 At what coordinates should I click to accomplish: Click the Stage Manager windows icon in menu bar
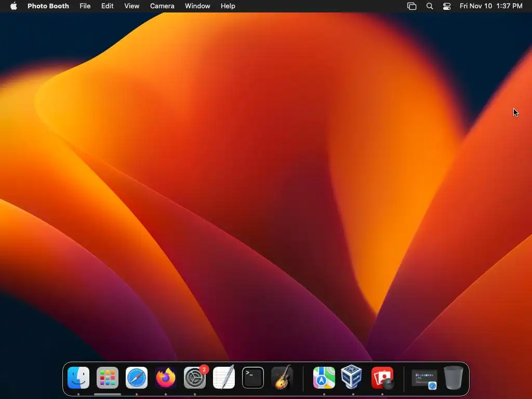pos(411,6)
